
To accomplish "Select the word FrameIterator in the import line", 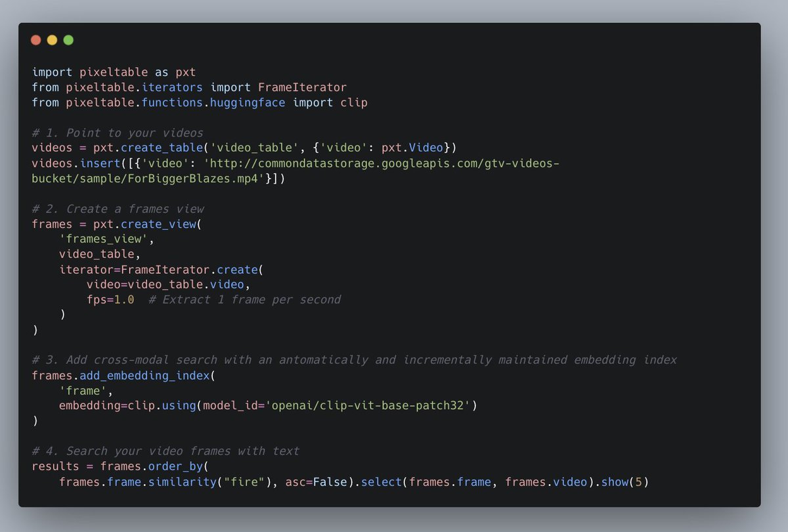I will click(302, 87).
